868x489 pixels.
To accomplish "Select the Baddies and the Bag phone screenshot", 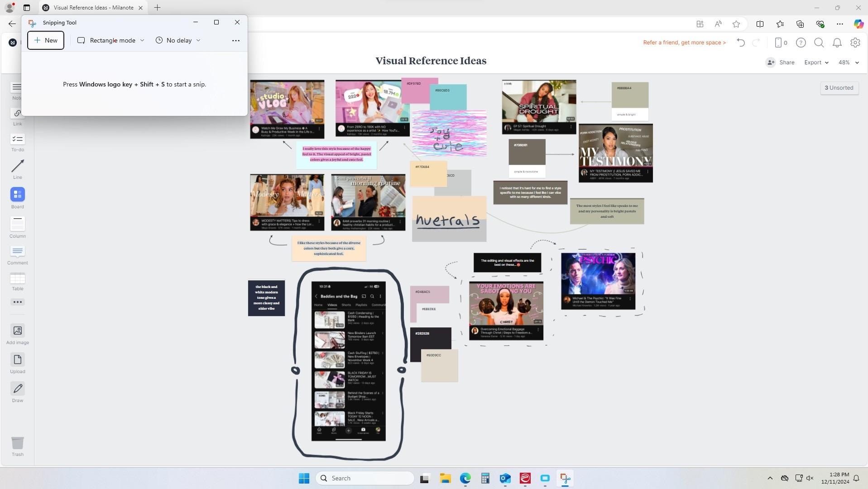I will (x=349, y=361).
